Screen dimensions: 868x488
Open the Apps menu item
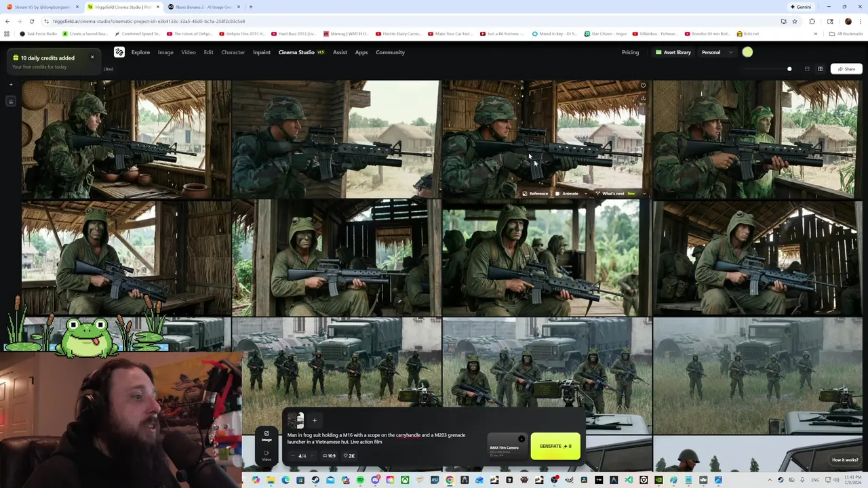pos(361,52)
